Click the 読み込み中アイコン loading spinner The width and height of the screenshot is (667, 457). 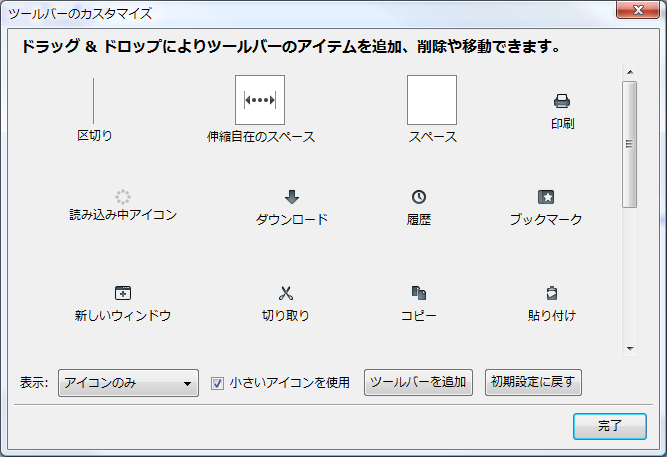tap(123, 197)
